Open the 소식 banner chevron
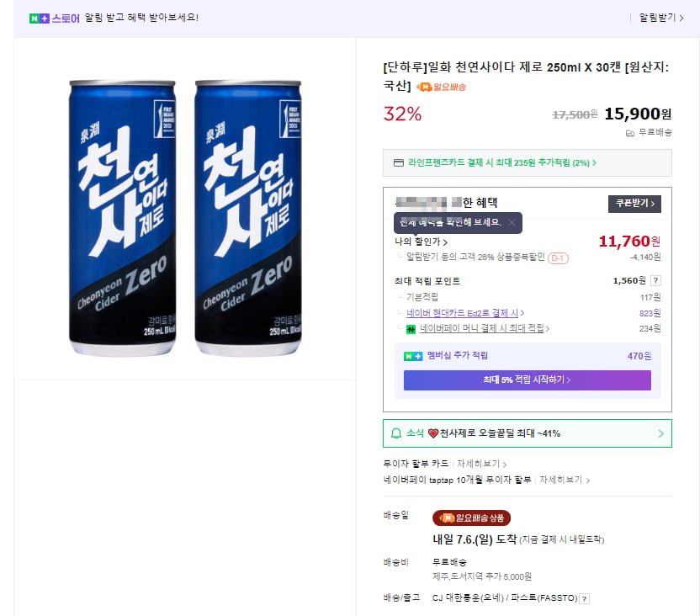The image size is (700, 616). (x=660, y=433)
